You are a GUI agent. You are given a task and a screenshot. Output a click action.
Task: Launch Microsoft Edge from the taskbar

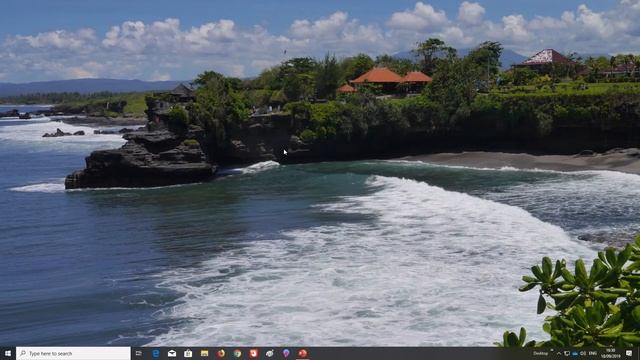(156, 353)
